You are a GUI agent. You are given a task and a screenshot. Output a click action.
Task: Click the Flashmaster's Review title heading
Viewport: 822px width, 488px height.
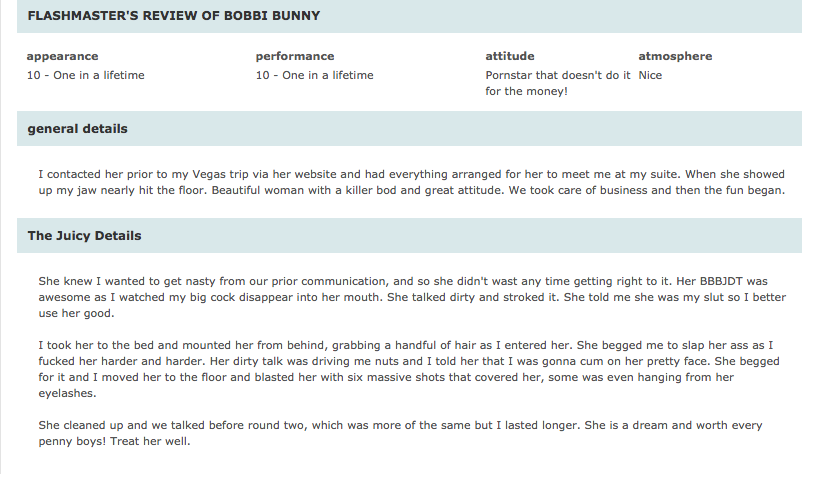tap(174, 16)
